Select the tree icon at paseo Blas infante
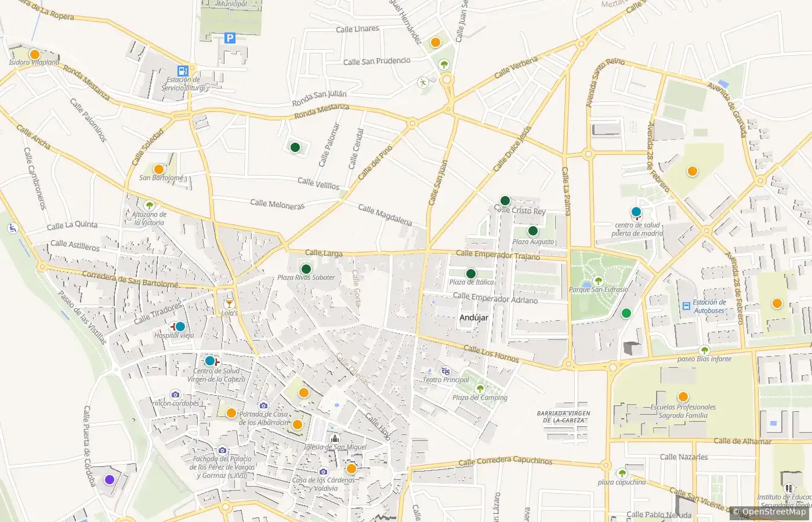Image resolution: width=812 pixels, height=522 pixels. (704, 350)
